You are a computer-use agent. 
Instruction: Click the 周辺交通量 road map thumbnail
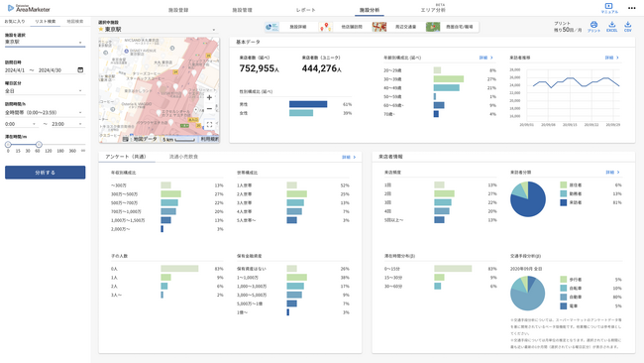pos(379,27)
